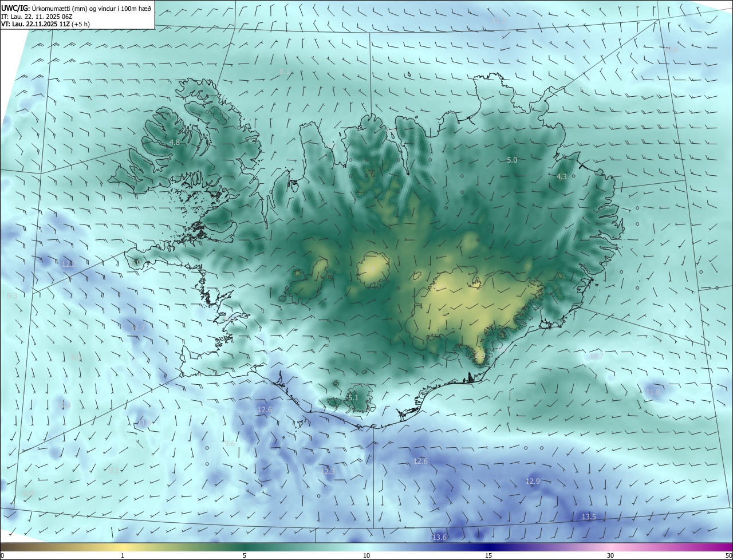Click the 4.3 value label on the map
This screenshot has width=733, height=560.
click(562, 177)
